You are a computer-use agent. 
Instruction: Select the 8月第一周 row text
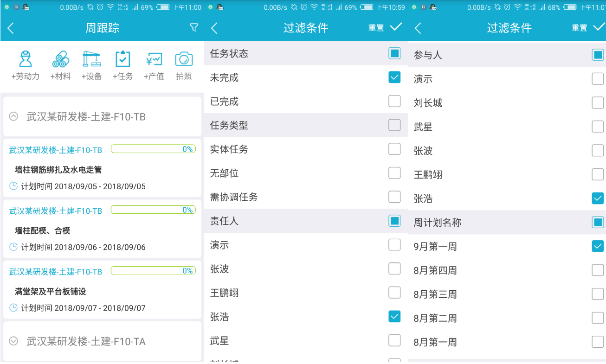pyautogui.click(x=435, y=342)
